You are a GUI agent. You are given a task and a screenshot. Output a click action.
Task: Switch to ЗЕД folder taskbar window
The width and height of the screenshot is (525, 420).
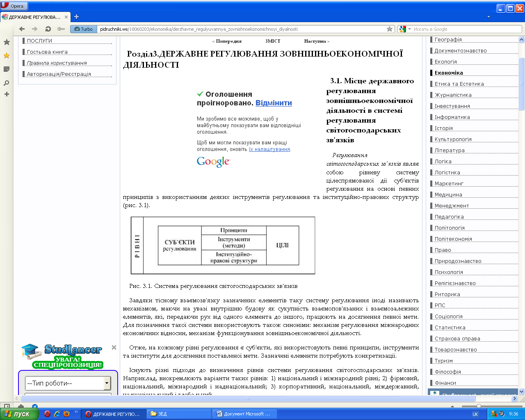(179, 414)
